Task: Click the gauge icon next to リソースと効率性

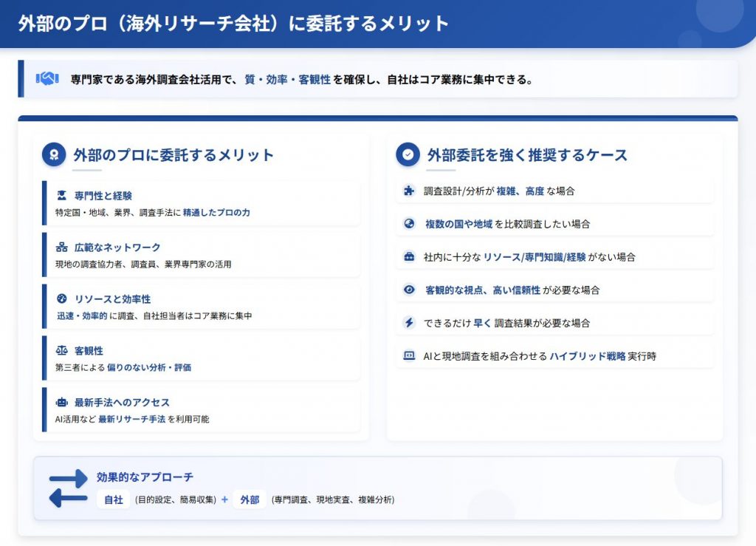Action: pos(62,299)
